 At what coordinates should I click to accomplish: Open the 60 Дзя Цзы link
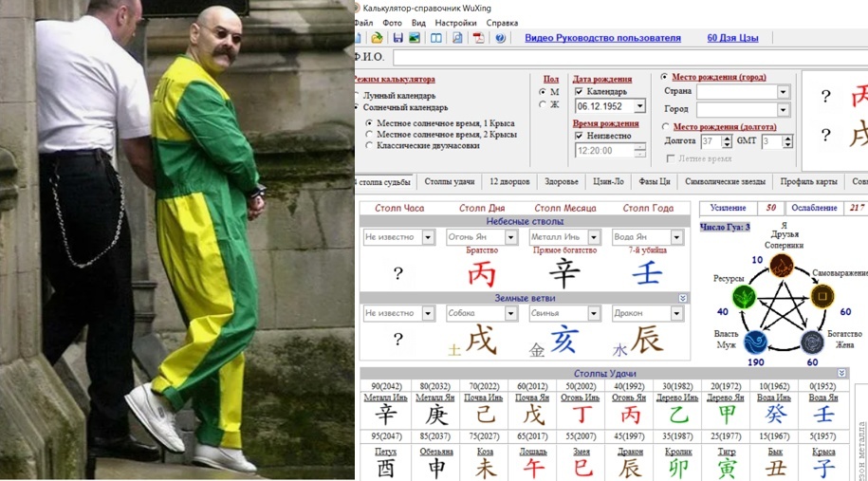click(x=732, y=38)
